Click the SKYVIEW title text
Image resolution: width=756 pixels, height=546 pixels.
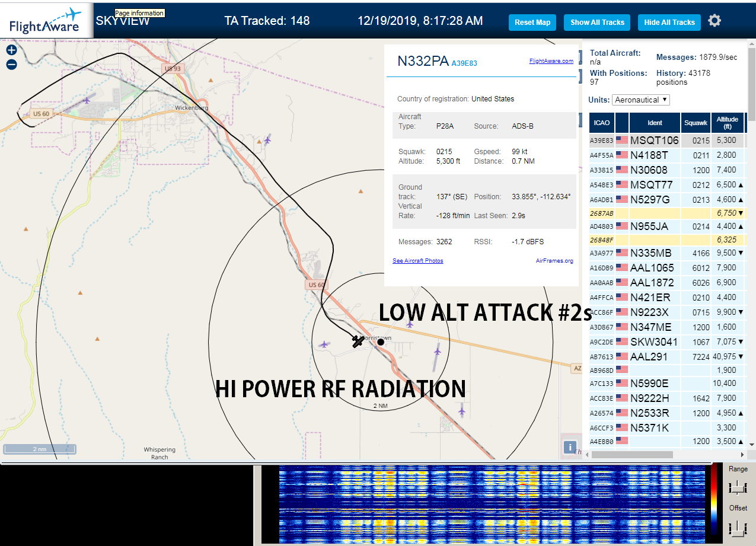pos(123,20)
